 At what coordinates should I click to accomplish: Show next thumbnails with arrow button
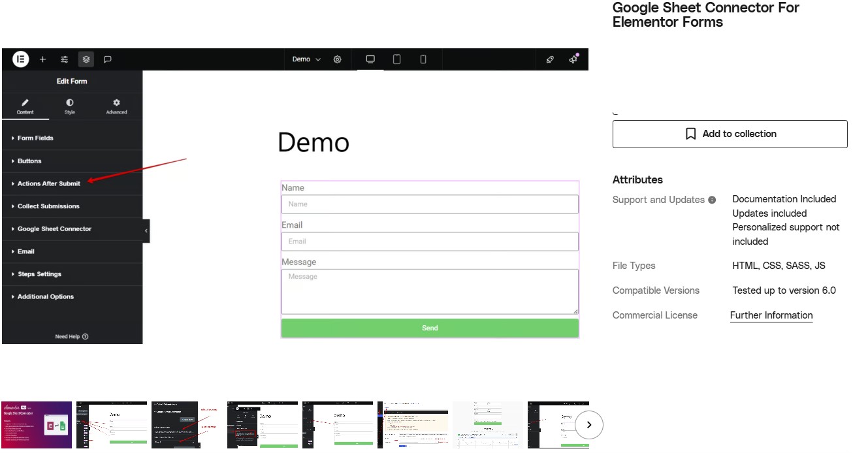(589, 425)
